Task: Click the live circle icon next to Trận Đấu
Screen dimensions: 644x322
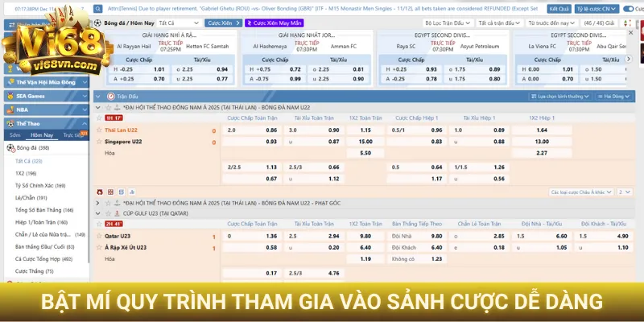Action: 110,97
